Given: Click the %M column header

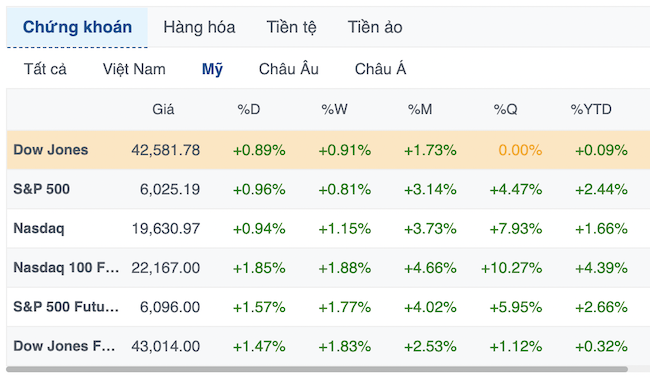Looking at the screenshot, I should click(x=420, y=109).
